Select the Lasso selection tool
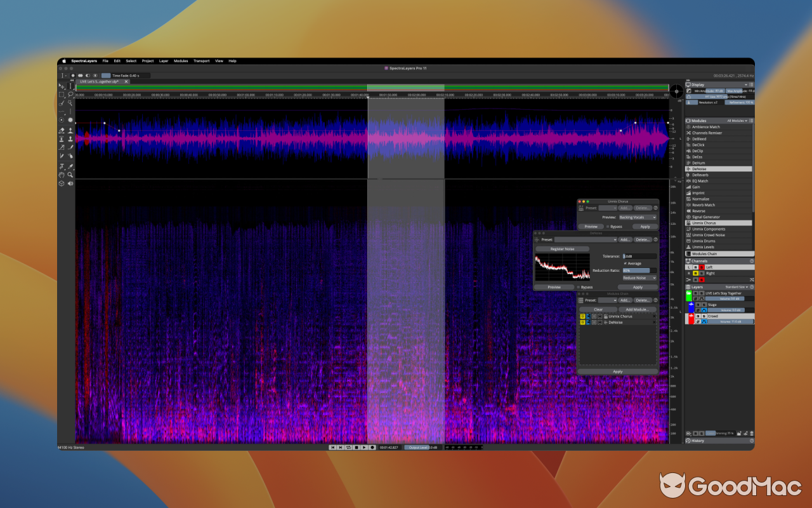 click(69, 95)
